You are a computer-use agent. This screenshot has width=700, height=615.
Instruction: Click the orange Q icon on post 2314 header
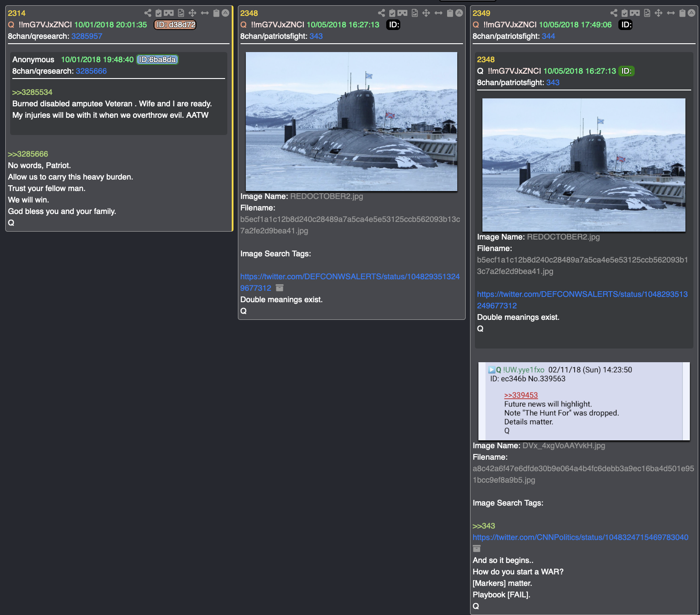pos(11,25)
